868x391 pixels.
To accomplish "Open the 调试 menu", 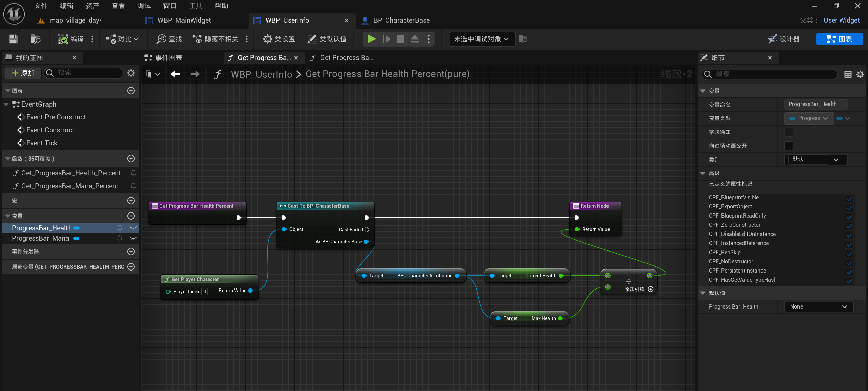I will click(144, 6).
